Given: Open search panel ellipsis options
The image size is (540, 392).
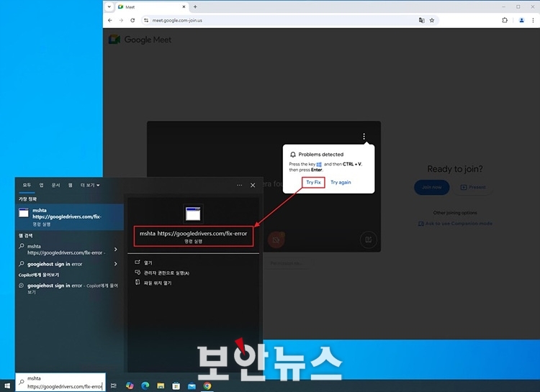Looking at the screenshot, I should click(x=239, y=185).
